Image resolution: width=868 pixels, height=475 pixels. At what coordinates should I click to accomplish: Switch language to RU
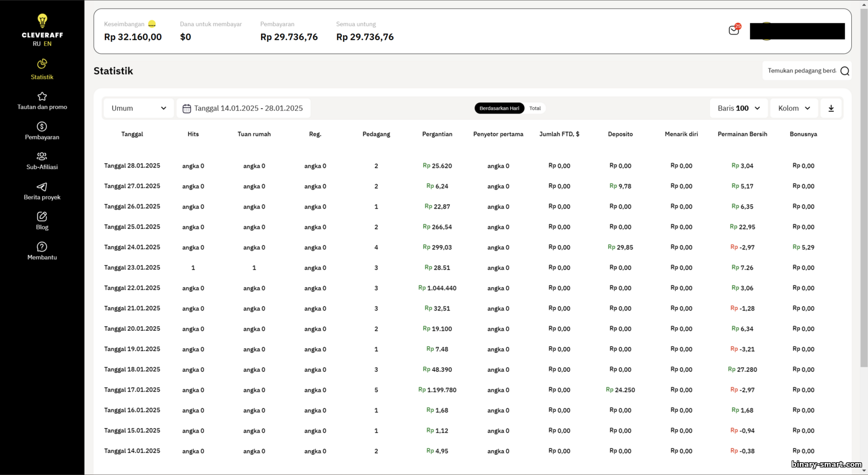pos(36,44)
